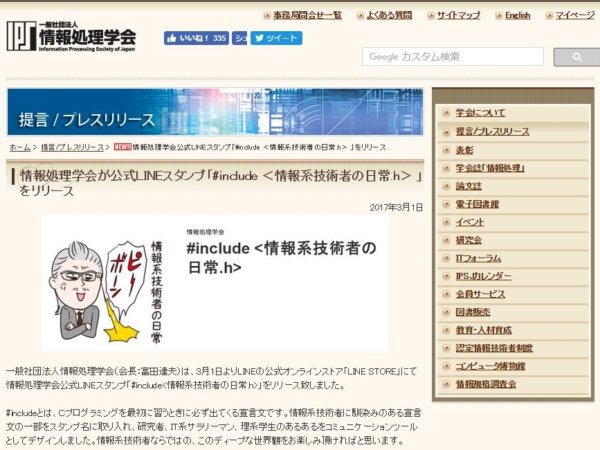Click the Google カスタム検索 search field
600x450 pixels.
click(x=453, y=57)
